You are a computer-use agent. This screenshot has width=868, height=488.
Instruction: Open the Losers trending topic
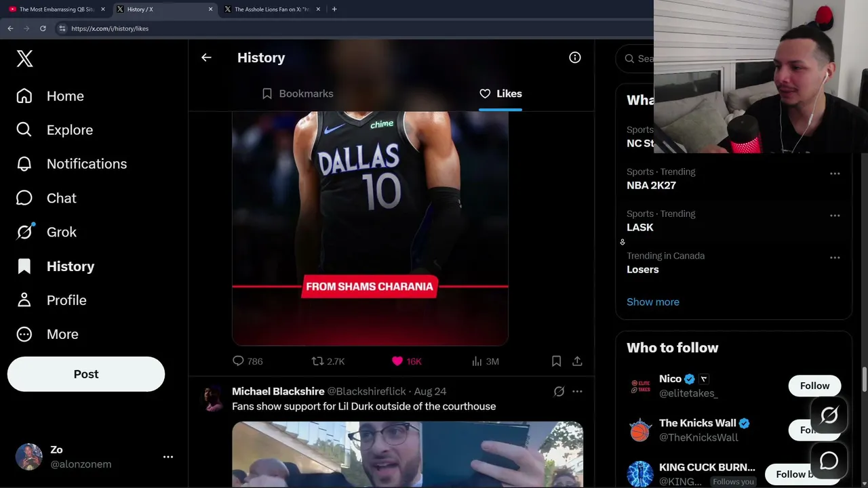[x=643, y=269]
